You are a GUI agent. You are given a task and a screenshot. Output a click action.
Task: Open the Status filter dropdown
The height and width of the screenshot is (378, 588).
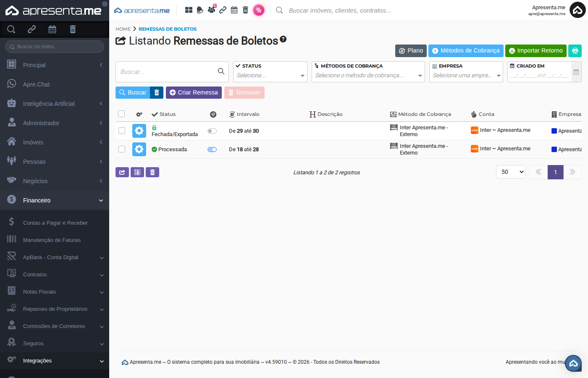click(x=270, y=72)
